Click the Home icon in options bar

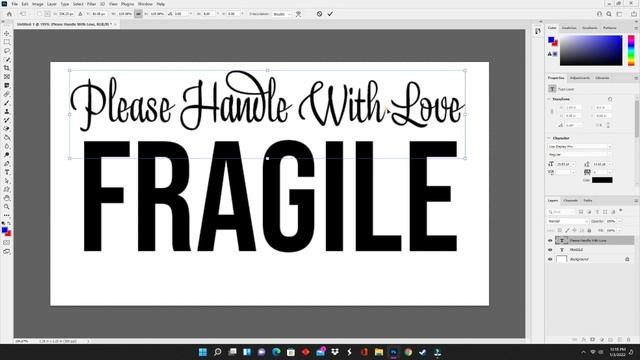point(9,14)
